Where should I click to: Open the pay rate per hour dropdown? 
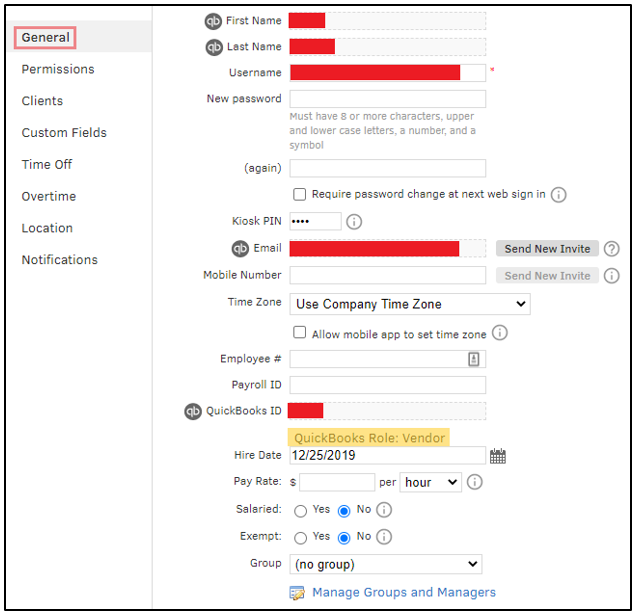430,482
